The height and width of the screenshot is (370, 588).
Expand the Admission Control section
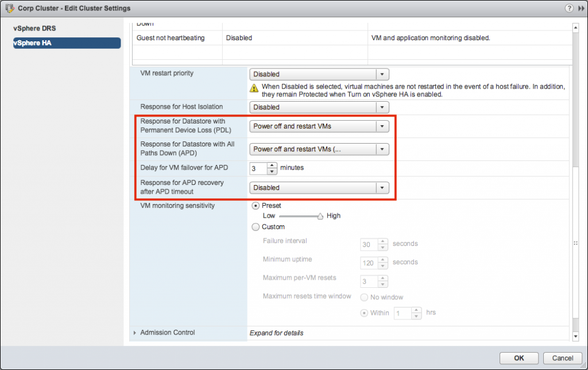coord(134,333)
